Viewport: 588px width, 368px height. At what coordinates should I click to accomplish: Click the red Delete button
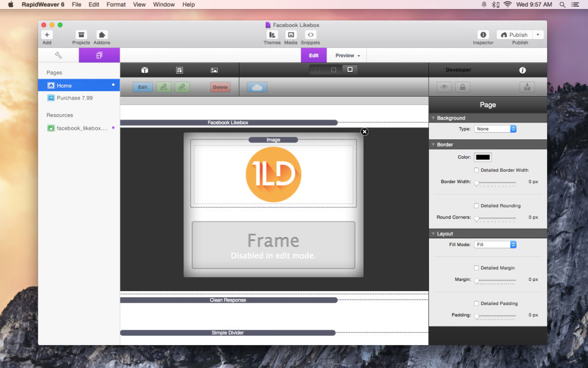pos(220,87)
